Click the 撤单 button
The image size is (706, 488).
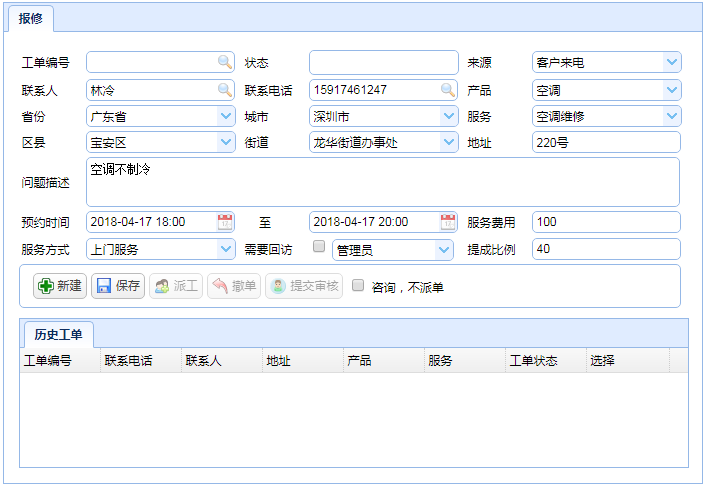point(234,286)
